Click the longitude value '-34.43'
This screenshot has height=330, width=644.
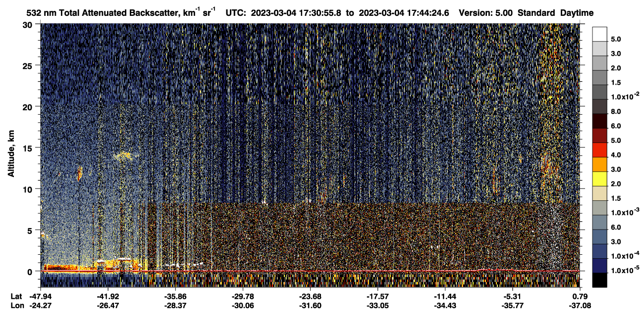pyautogui.click(x=445, y=306)
